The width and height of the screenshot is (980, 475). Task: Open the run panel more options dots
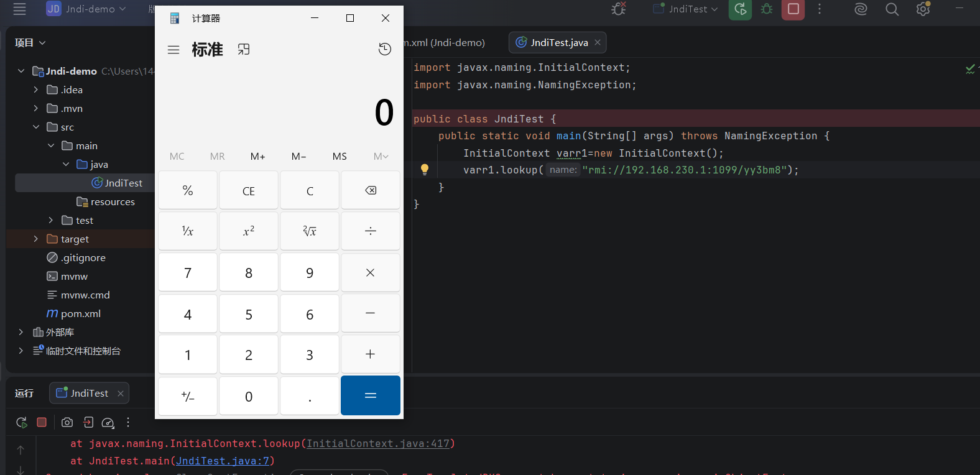click(128, 422)
